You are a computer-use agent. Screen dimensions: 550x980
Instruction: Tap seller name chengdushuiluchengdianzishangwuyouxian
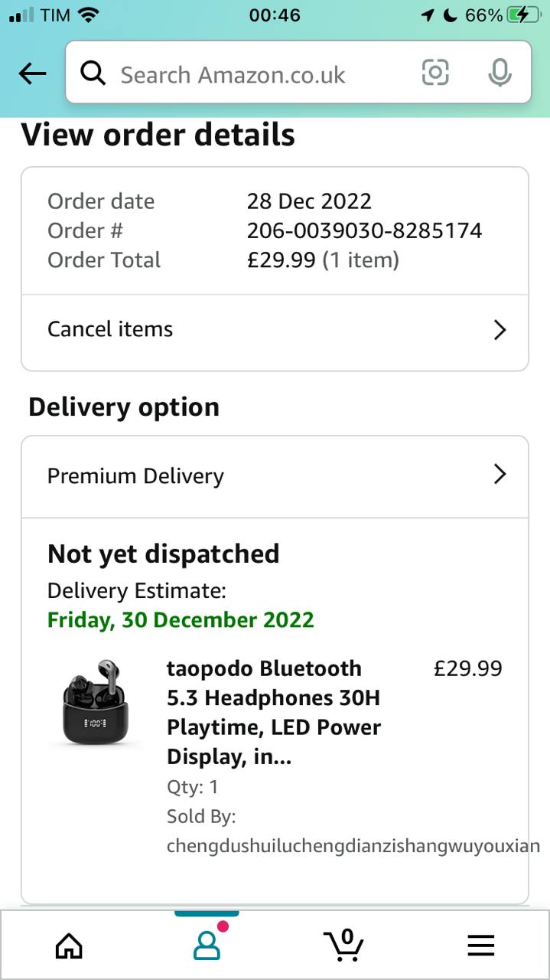click(x=353, y=846)
